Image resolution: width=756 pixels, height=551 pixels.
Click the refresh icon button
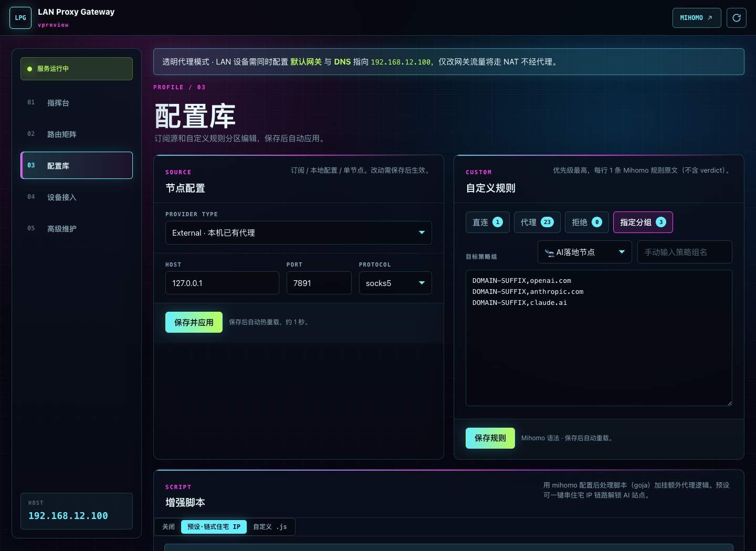point(737,18)
